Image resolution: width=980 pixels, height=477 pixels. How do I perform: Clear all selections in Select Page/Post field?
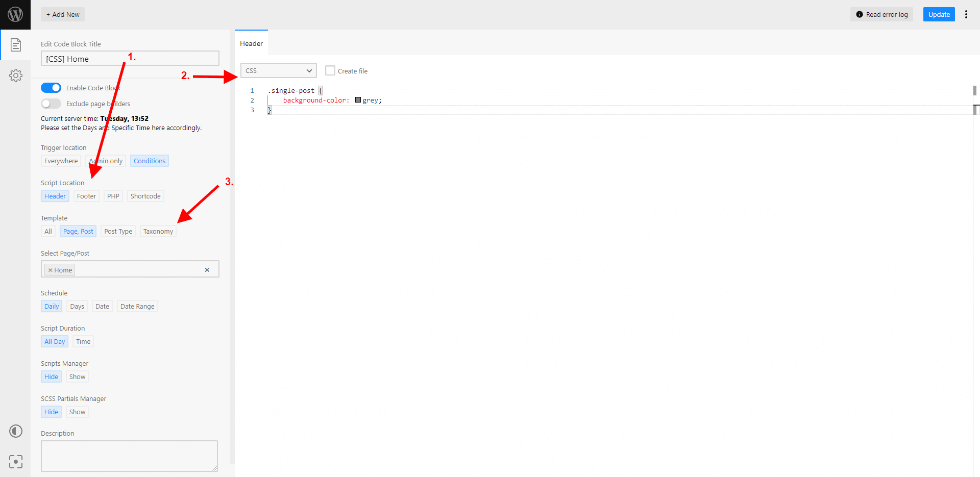[x=207, y=270]
